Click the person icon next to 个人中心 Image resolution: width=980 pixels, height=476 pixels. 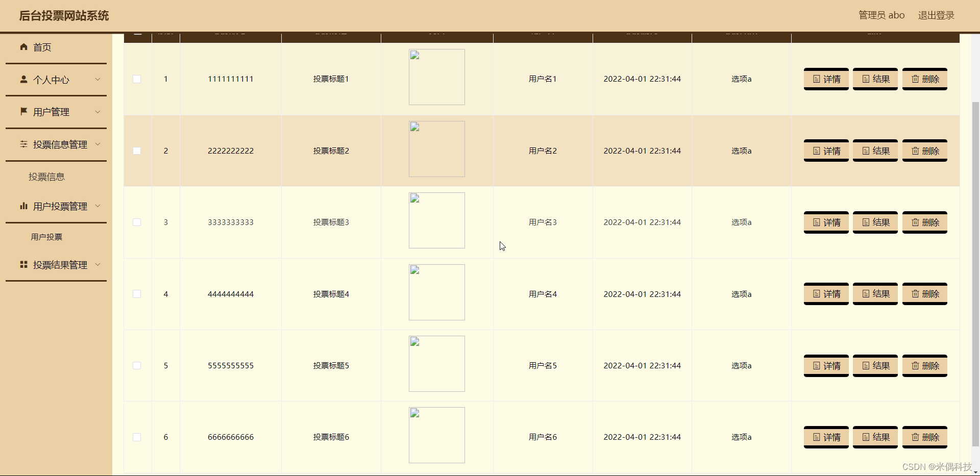(23, 79)
